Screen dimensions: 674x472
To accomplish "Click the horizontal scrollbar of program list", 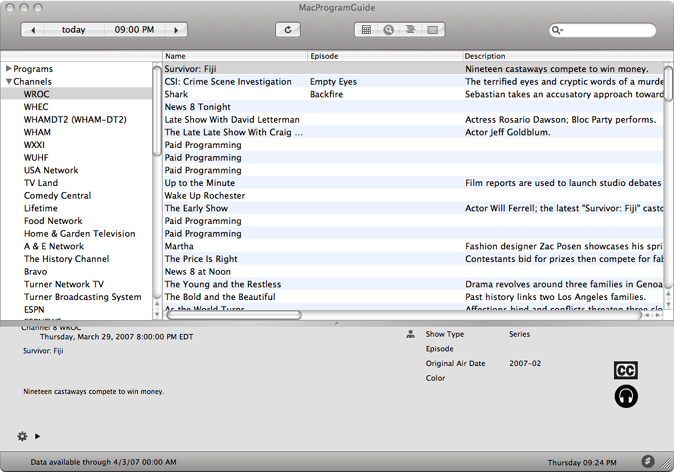I will pos(234,315).
